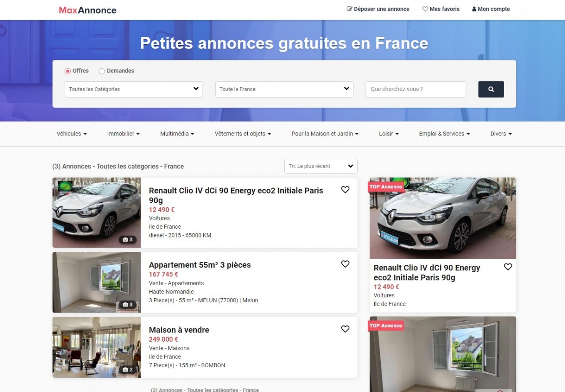The width and height of the screenshot is (565, 392).
Task: Click price 249 000 €
Action: [163, 339]
